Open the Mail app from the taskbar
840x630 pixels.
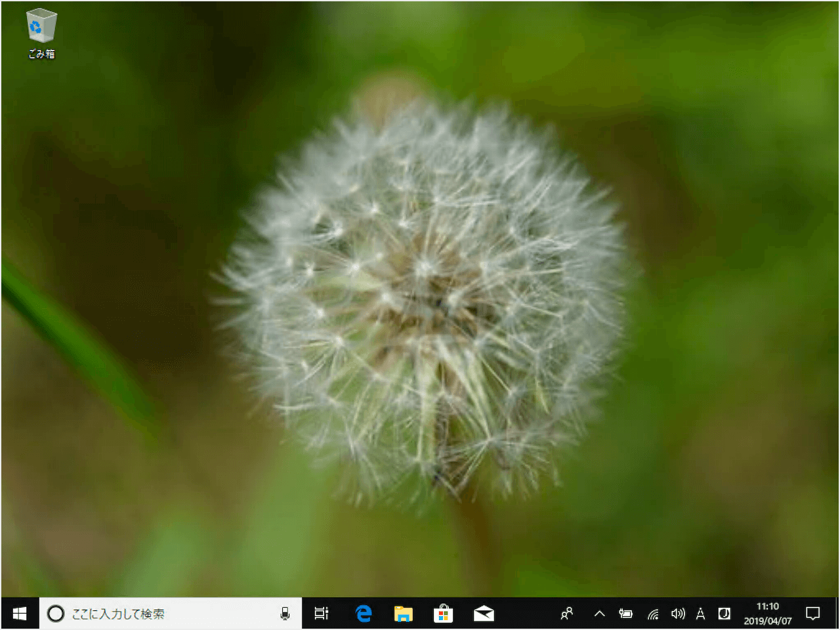pos(484,614)
